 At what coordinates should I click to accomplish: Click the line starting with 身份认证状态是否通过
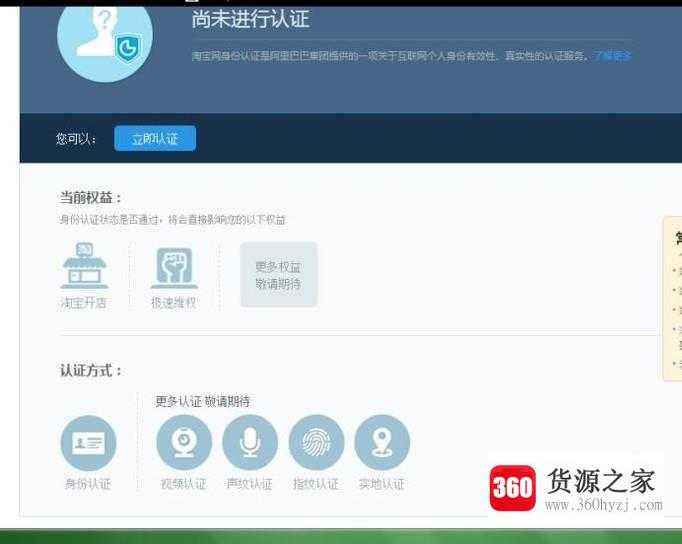click(x=173, y=220)
